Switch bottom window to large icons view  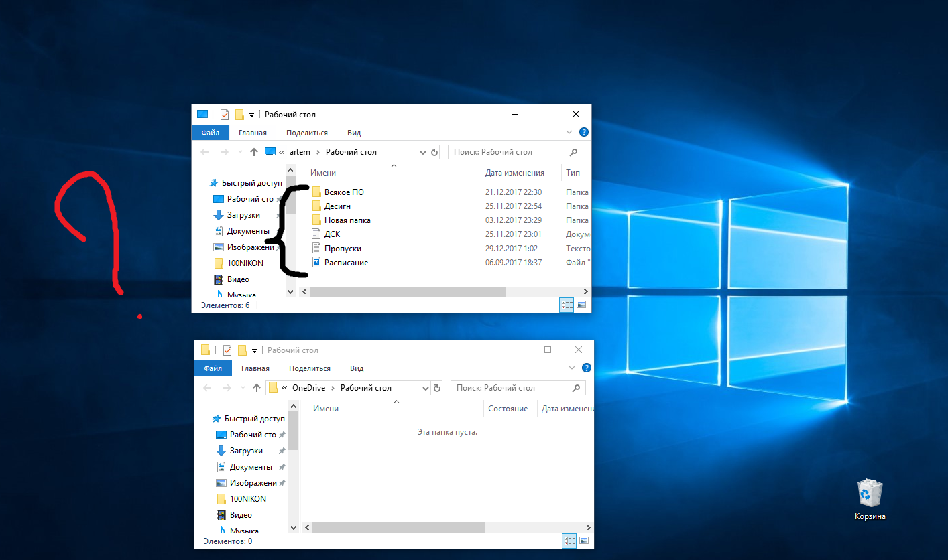(x=584, y=541)
